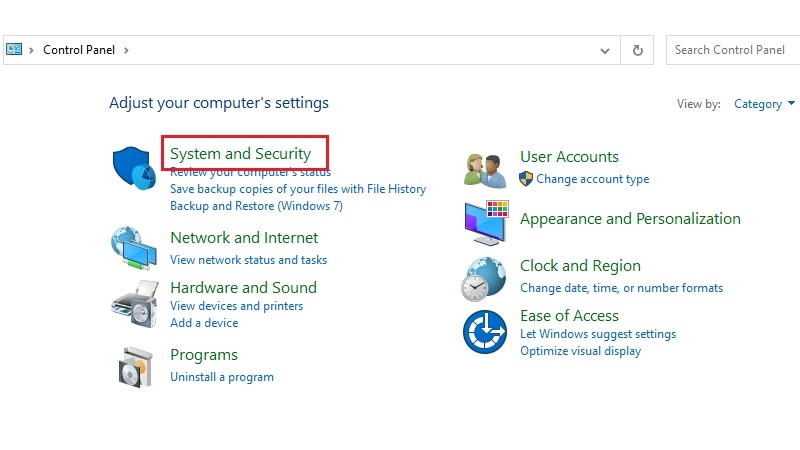Click the Clock and Region icon

[485, 277]
